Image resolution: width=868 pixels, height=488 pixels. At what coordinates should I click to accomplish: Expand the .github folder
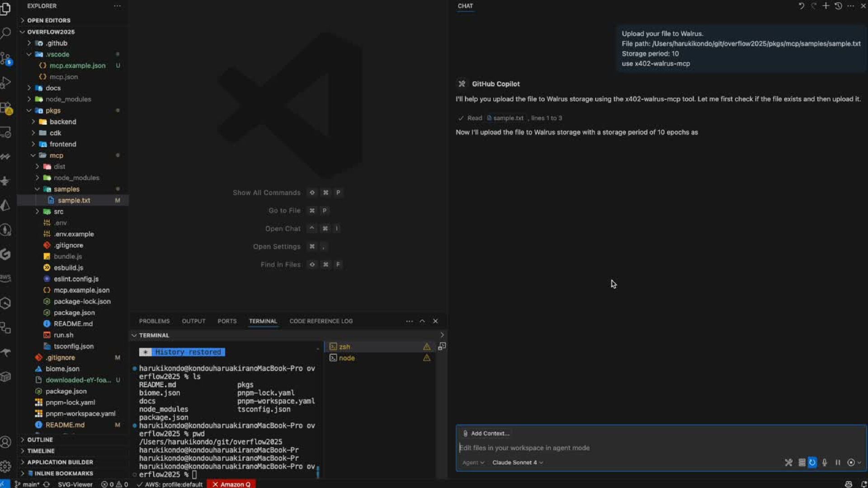(x=72, y=43)
